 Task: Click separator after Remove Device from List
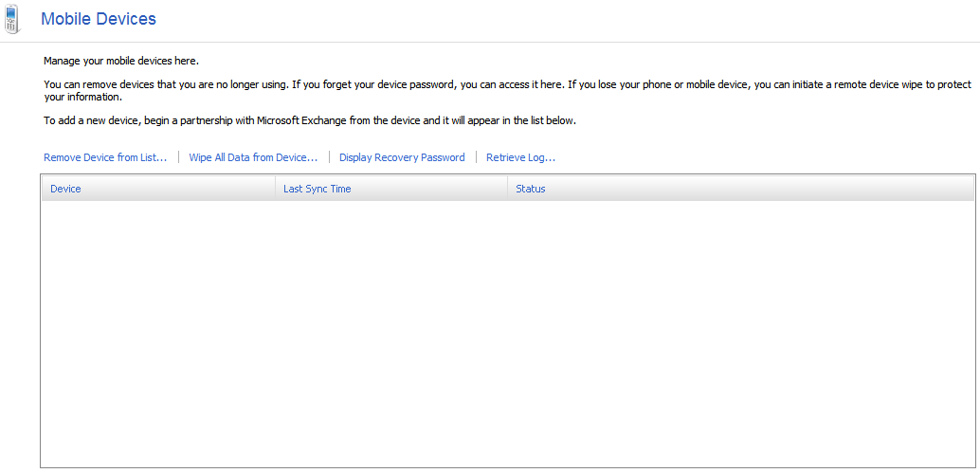pos(178,157)
